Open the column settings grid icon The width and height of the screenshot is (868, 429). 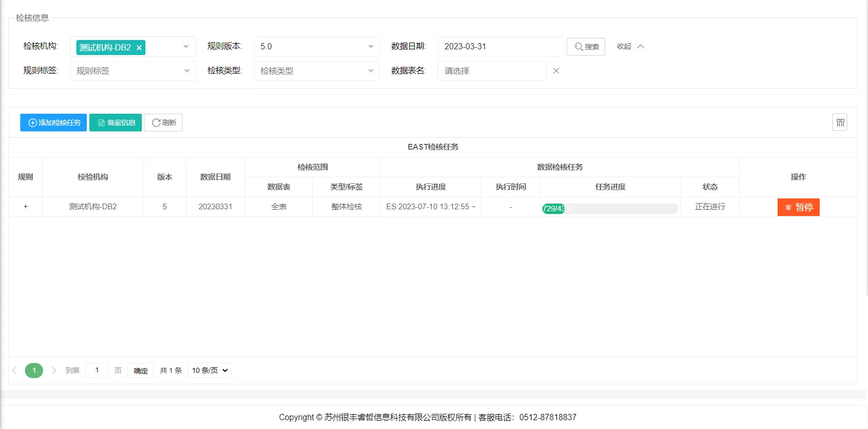(839, 123)
